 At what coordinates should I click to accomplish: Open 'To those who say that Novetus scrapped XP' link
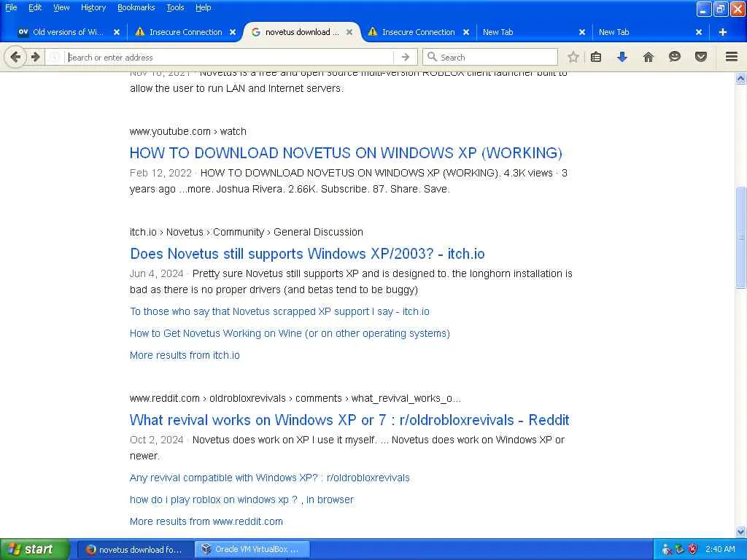(279, 311)
